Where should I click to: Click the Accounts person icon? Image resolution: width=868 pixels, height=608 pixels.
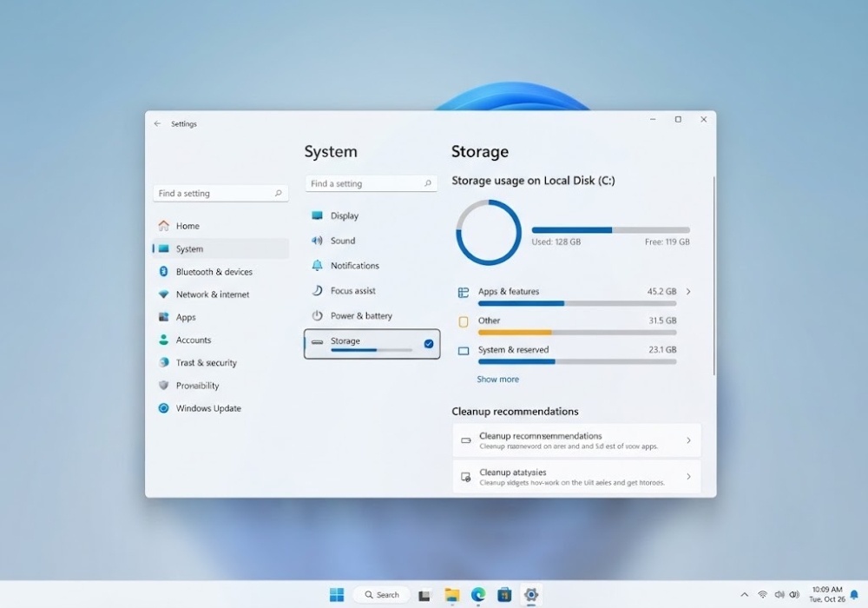coord(163,340)
